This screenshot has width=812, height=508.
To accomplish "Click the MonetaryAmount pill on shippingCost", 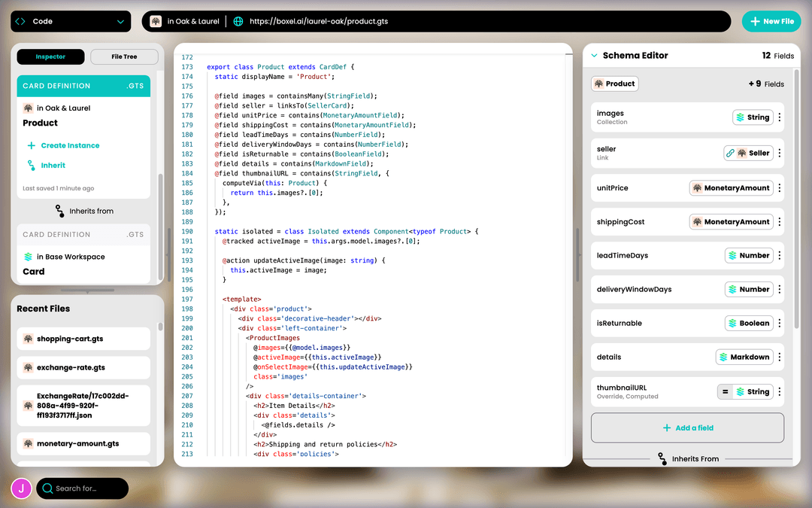I will click(x=731, y=221).
